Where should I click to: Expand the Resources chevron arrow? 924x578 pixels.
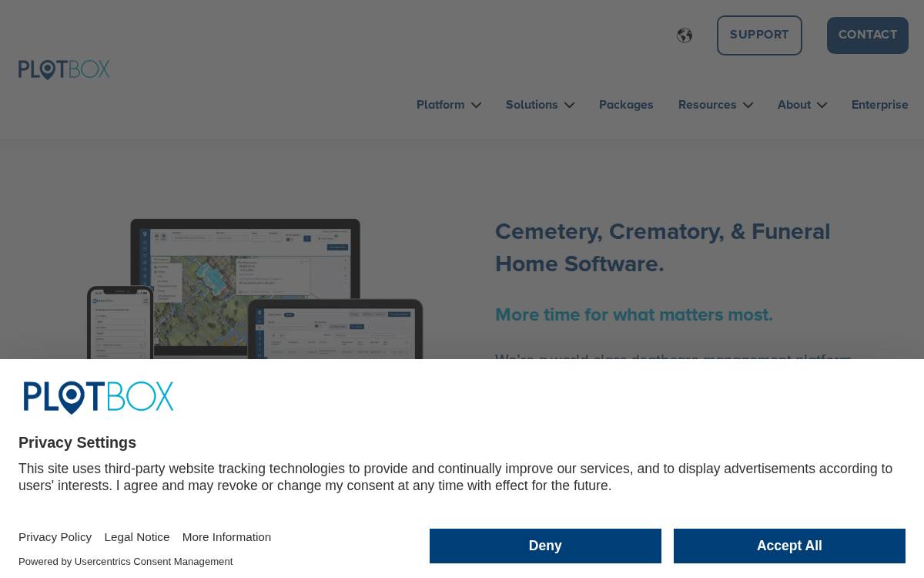tap(748, 106)
